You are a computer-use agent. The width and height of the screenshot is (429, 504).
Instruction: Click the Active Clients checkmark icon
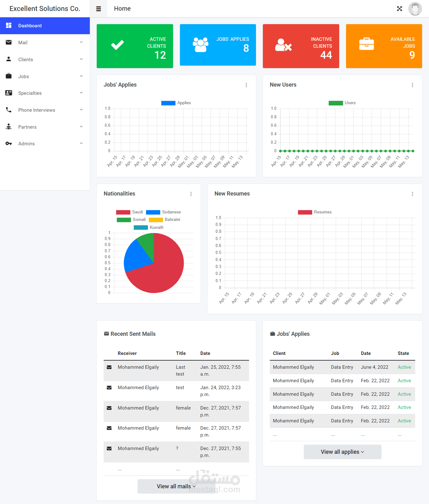[x=117, y=45]
